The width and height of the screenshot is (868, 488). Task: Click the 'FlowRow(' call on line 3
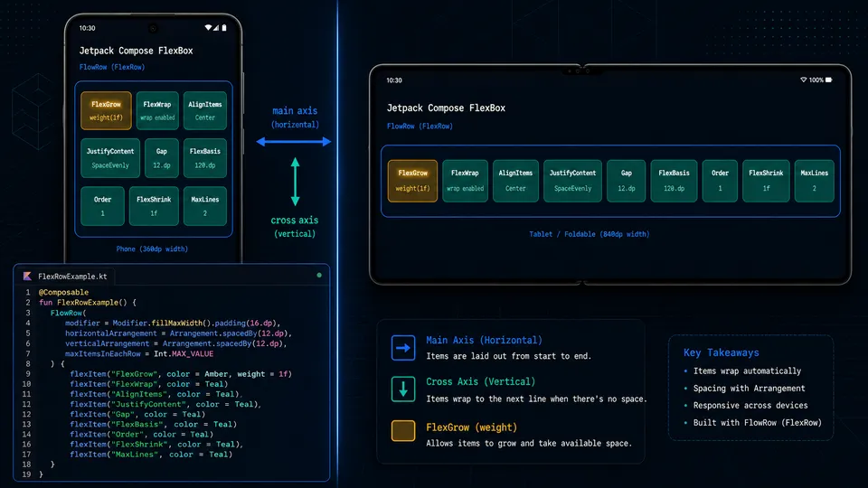pyautogui.click(x=68, y=314)
